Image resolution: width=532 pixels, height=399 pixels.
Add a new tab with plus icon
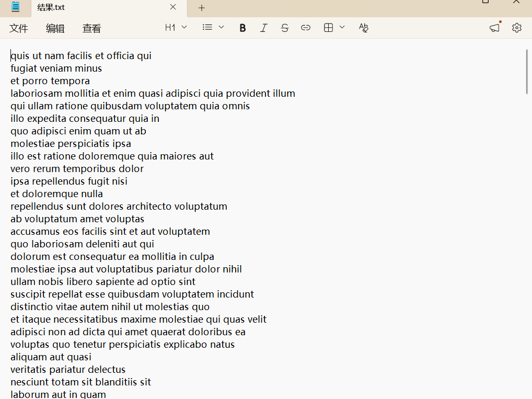[202, 8]
